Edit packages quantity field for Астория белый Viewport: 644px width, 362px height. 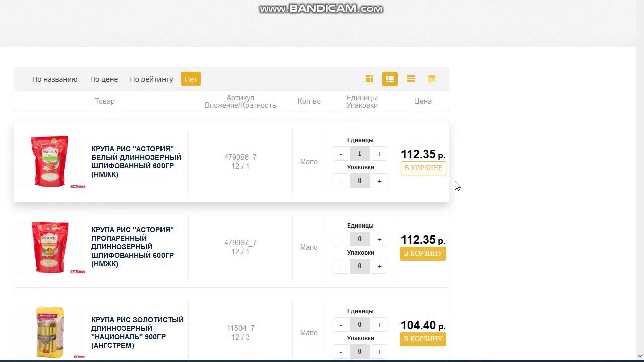click(x=360, y=181)
